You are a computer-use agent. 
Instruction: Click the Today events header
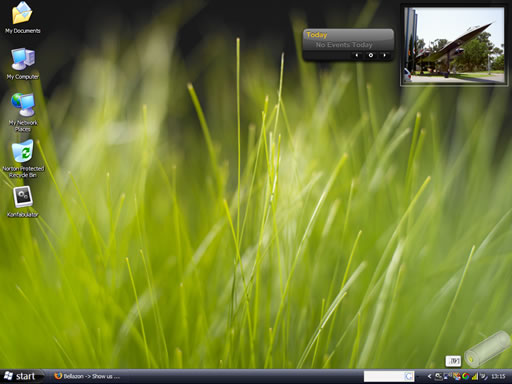[317, 35]
